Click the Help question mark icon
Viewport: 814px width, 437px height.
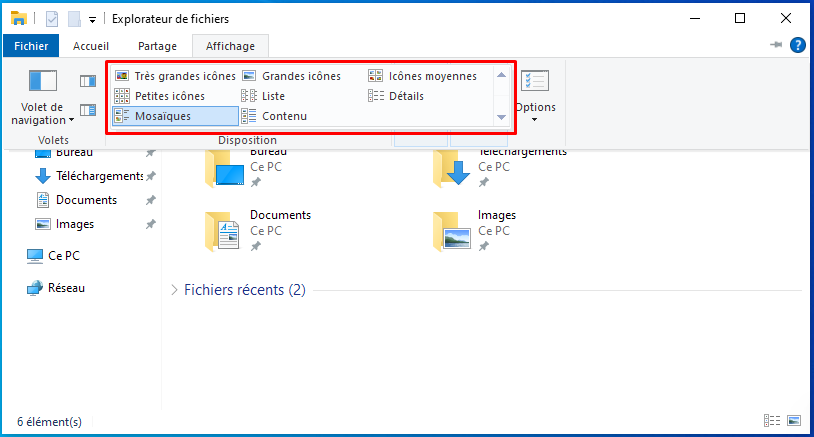pos(797,45)
